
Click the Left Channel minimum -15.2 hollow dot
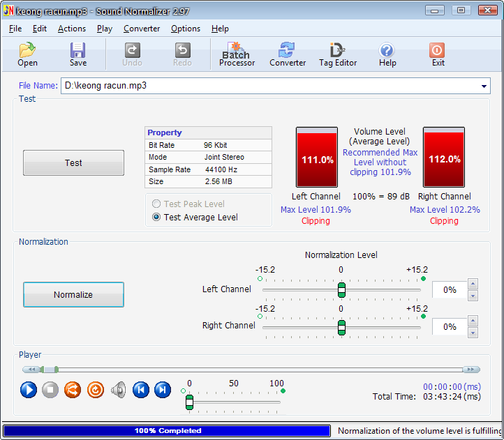coord(260,278)
